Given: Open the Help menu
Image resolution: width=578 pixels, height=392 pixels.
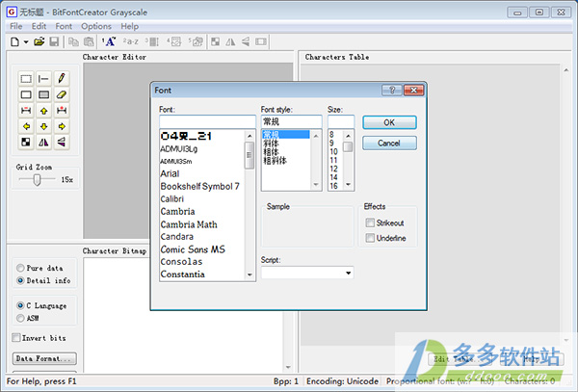Looking at the screenshot, I should coord(129,26).
